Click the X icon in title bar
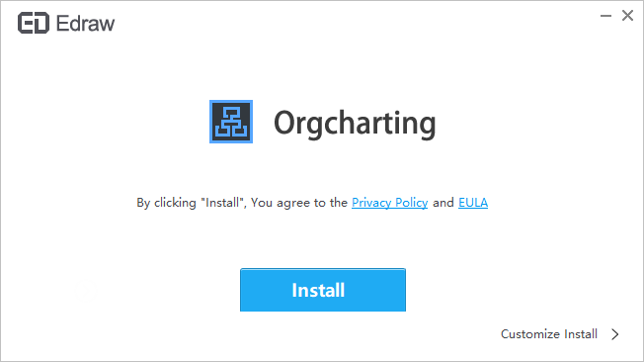Viewport: 644px width, 362px height. [x=627, y=16]
